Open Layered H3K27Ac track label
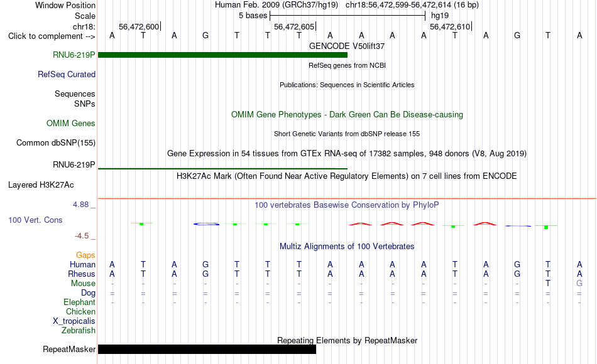Screen dimensions: 597x364 (x=41, y=185)
